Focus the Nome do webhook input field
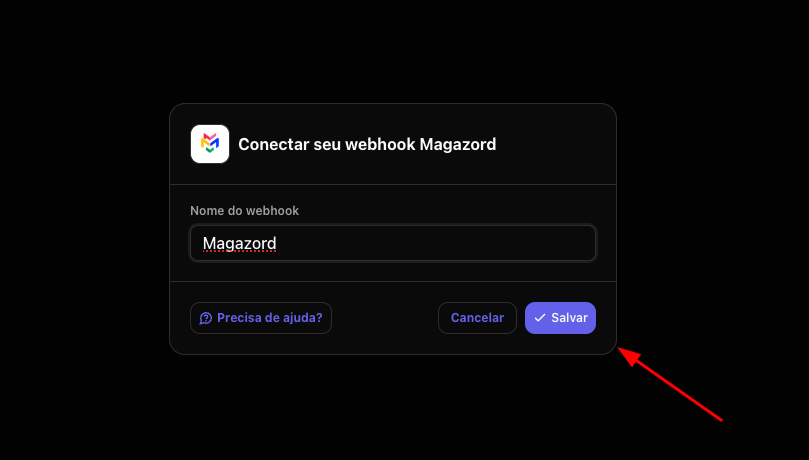This screenshot has width=809, height=460. point(393,243)
